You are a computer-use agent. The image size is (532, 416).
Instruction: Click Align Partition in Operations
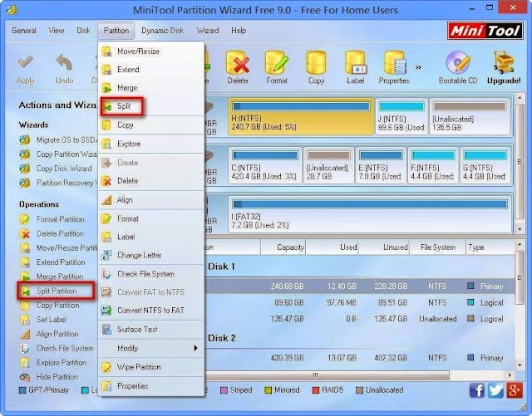[49, 334]
